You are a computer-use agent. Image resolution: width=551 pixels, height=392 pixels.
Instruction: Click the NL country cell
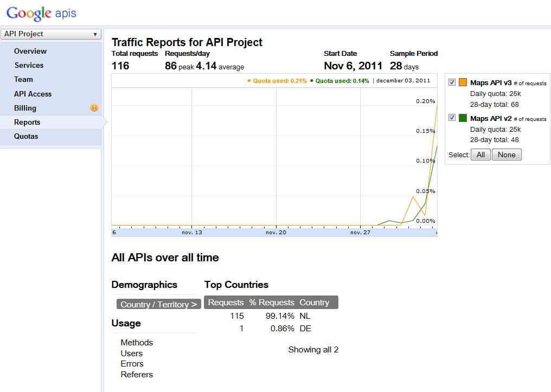(305, 316)
